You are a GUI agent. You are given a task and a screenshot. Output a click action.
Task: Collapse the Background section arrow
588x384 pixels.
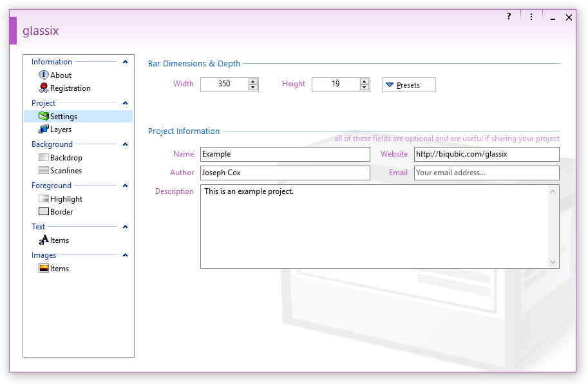coord(125,144)
